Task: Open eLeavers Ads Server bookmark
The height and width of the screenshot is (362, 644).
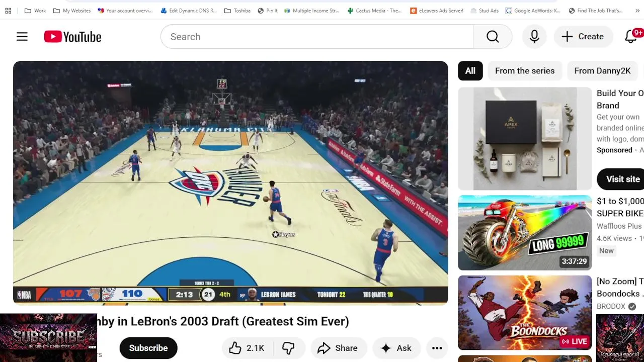Action: 437,11
